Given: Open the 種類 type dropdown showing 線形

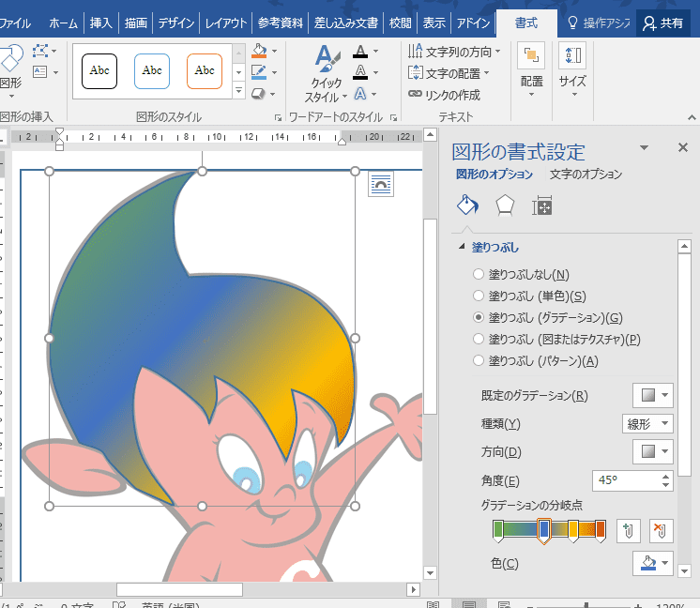Looking at the screenshot, I should [x=647, y=424].
